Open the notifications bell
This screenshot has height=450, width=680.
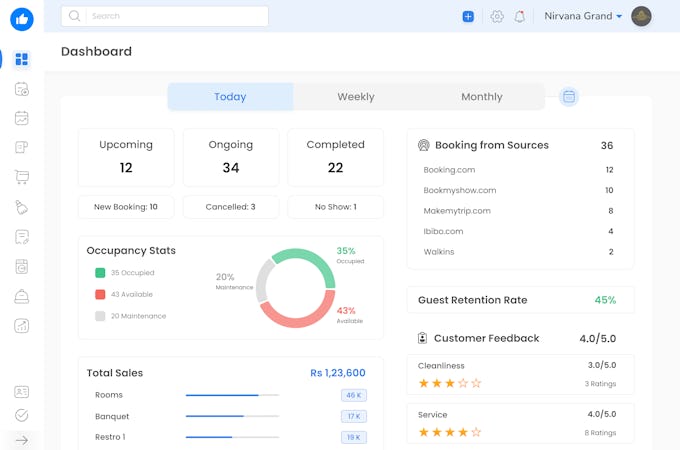(520, 16)
